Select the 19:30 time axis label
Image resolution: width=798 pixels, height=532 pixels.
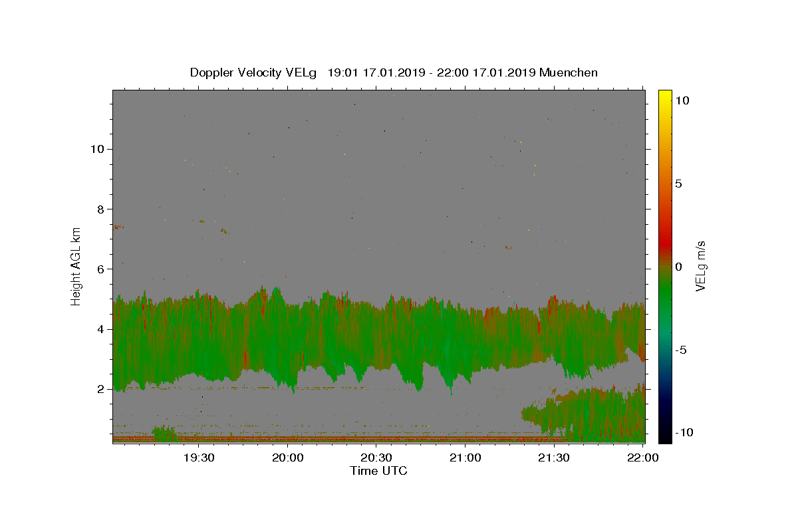[198, 458]
